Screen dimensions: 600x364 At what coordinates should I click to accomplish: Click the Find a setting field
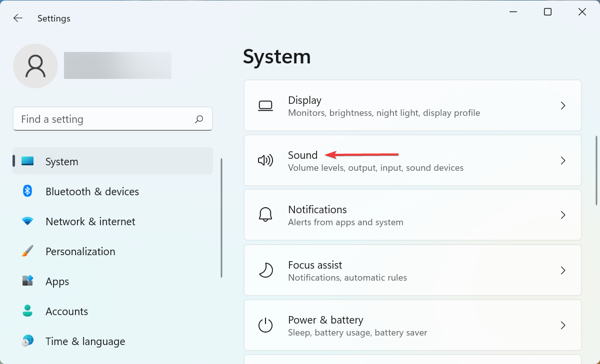point(105,119)
